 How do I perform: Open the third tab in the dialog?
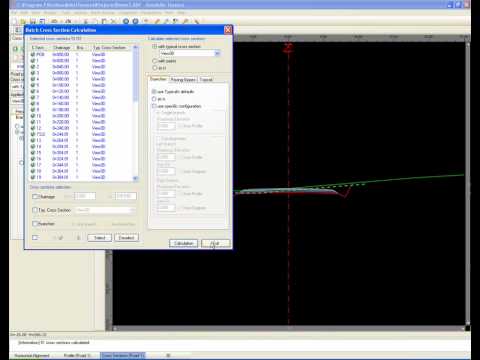(x=206, y=80)
